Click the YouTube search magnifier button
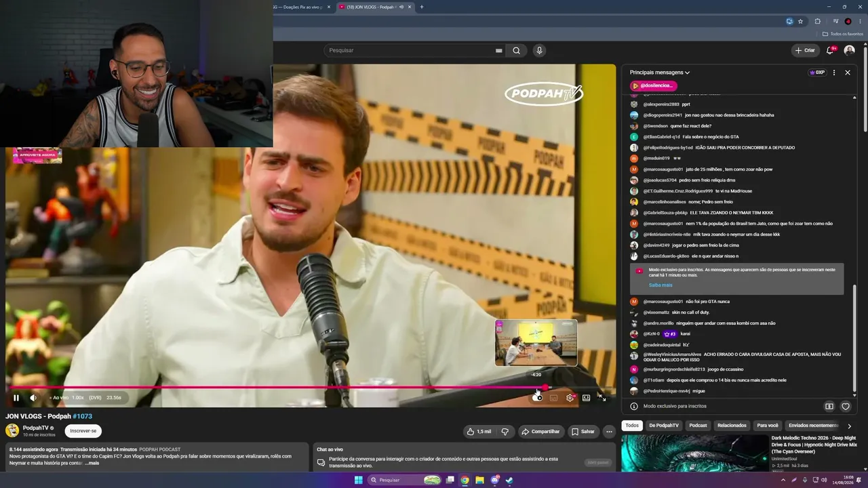Viewport: 868px width, 488px height. coord(517,50)
